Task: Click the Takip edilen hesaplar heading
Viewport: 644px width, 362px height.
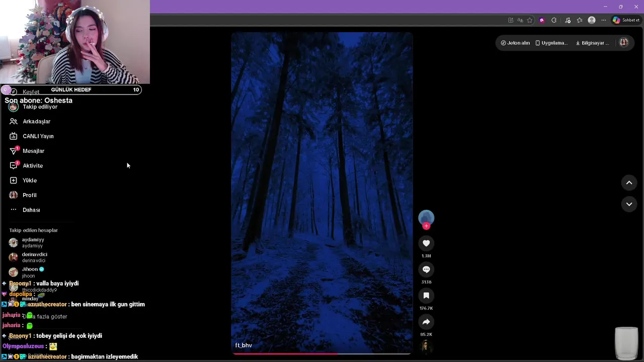Action: click(33, 230)
